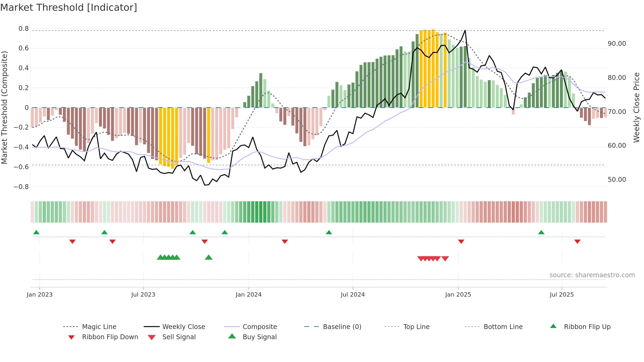
Task: Click the −0.8 tick on the left axis
Action: click(21, 187)
